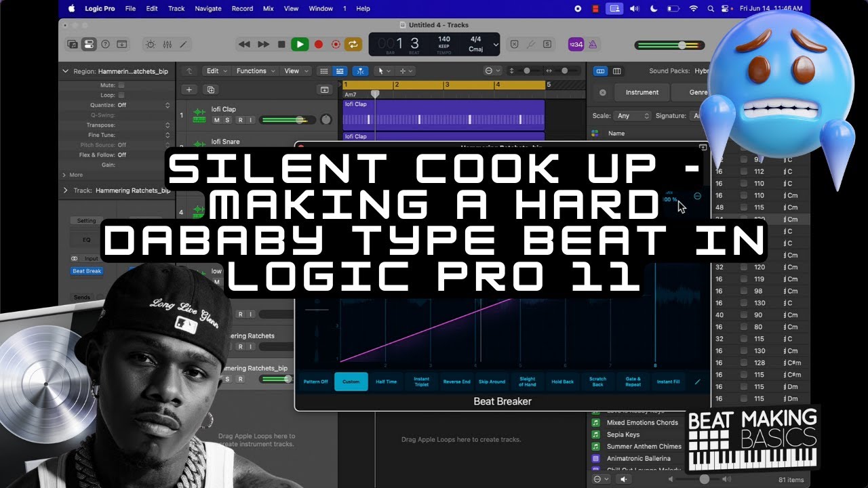Screen dimensions: 868x488
Task: Click the Fast Forward transport button
Action: [x=263, y=45]
